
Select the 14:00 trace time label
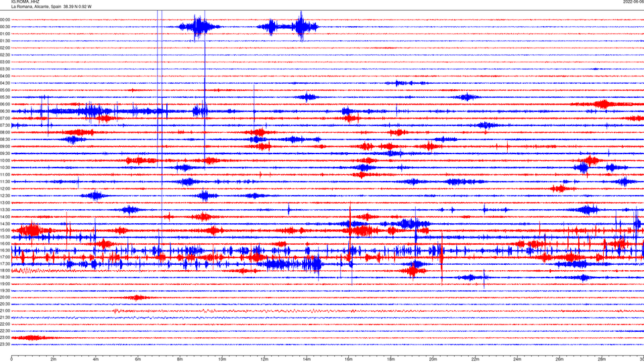pyautogui.click(x=5, y=217)
